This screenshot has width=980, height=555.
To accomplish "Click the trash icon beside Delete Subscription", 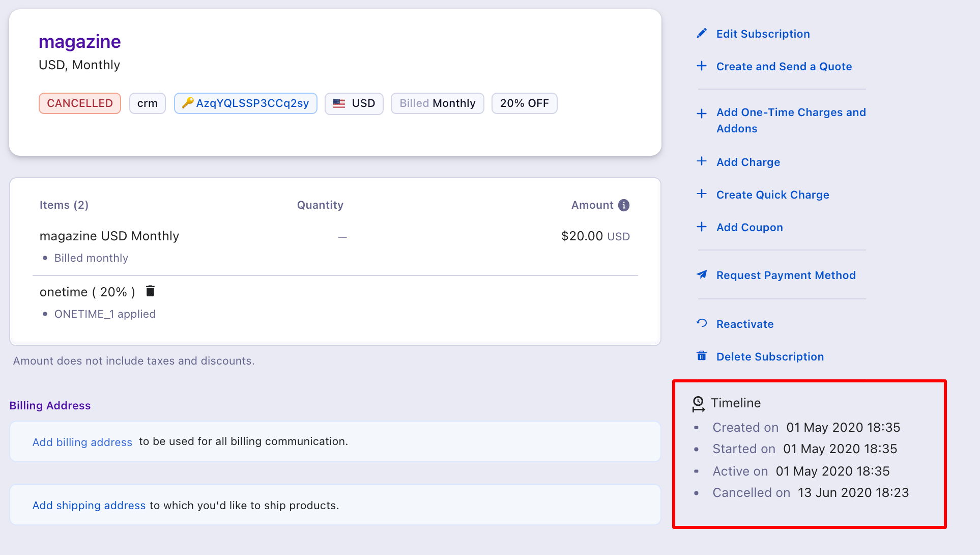I will [702, 356].
